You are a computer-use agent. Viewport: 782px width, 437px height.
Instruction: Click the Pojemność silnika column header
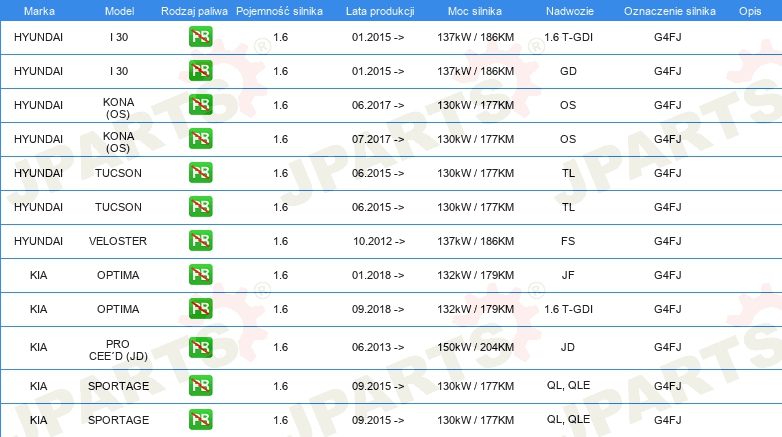pyautogui.click(x=279, y=11)
